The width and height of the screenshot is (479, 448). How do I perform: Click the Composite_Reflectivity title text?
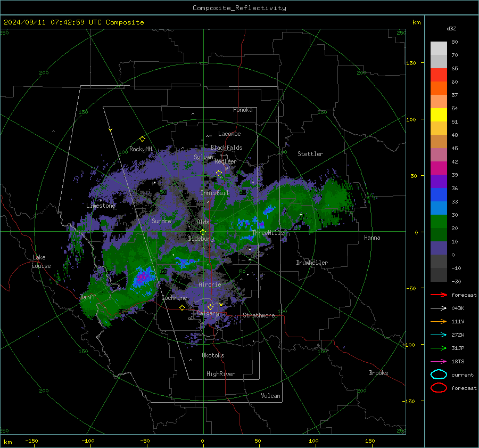tap(240, 8)
